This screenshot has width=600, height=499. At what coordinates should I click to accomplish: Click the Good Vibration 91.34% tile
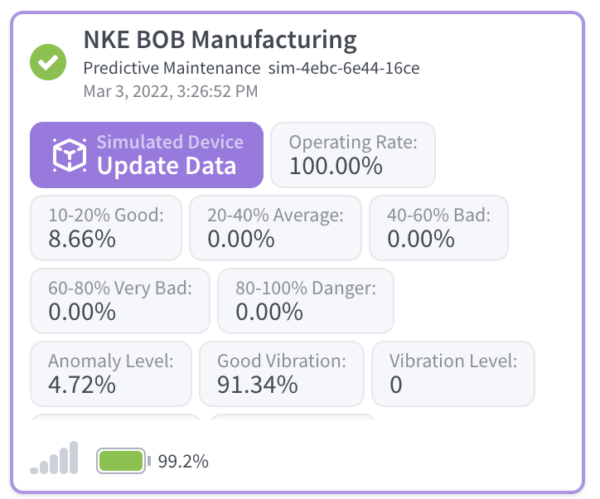[281, 373]
